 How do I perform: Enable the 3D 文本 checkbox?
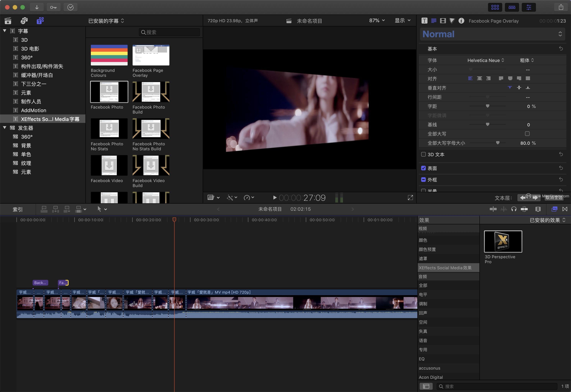[423, 154]
